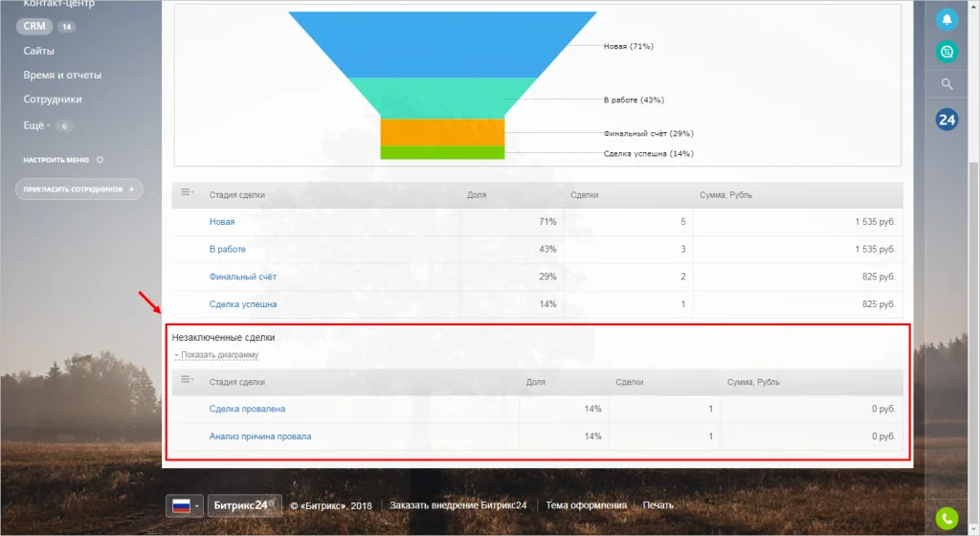980x536 pixels.
Task: Open the Финальный счёт stage link
Action: point(242,277)
